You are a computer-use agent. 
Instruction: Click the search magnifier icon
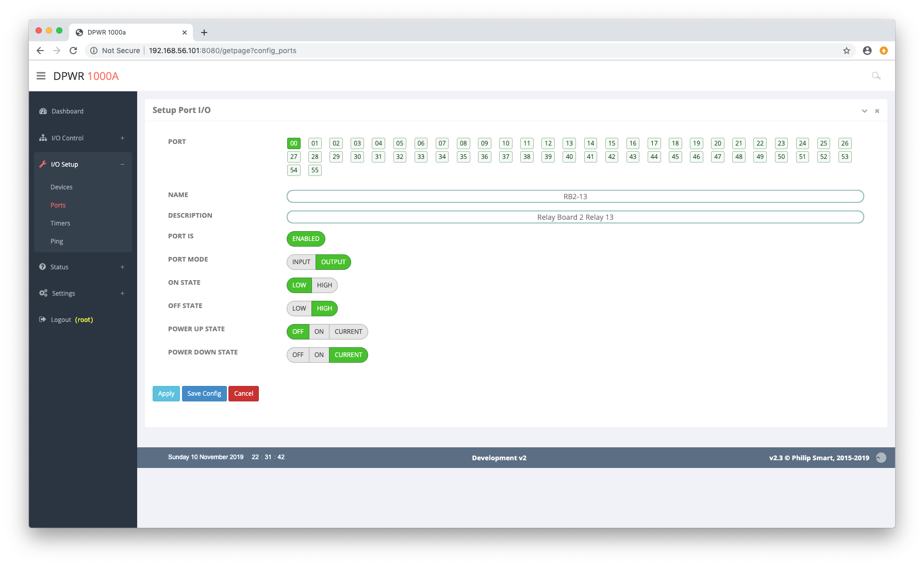pyautogui.click(x=876, y=76)
